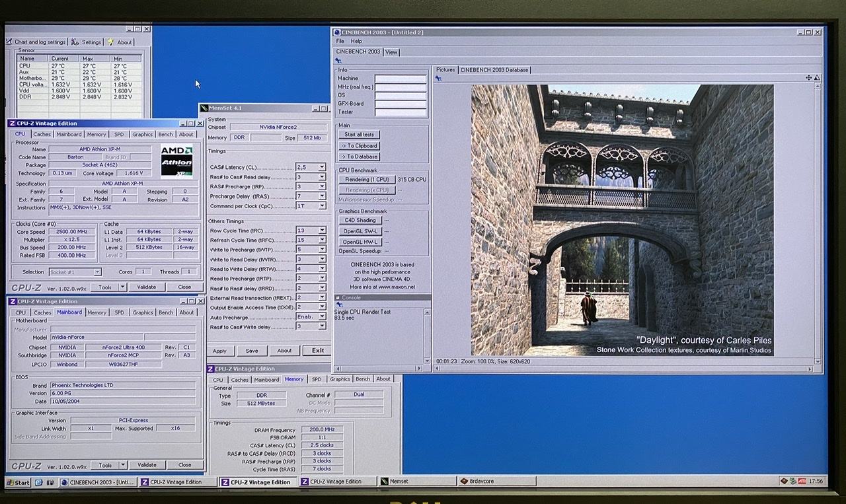846x504 pixels.
Task: Click the nForce2 Ultra 400 chipset value
Action: 122,347
